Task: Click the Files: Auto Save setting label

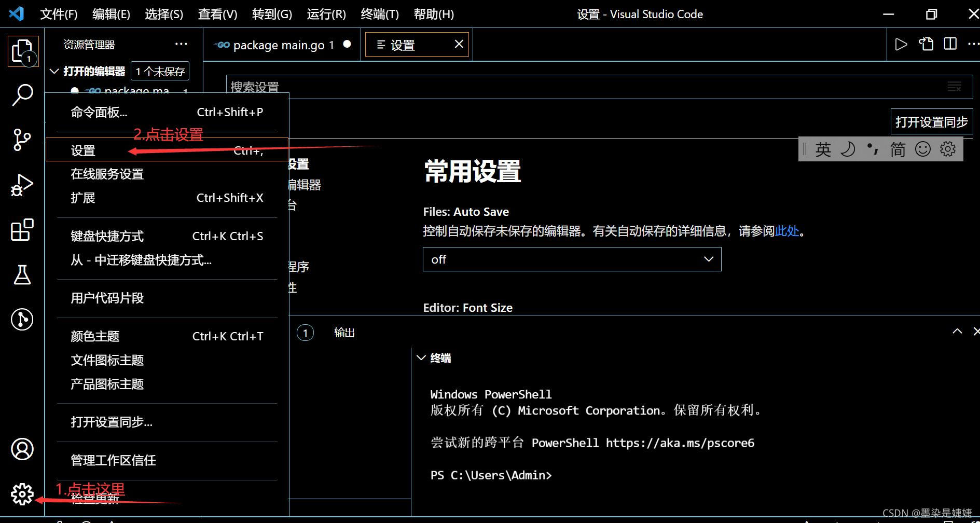Action: point(466,212)
